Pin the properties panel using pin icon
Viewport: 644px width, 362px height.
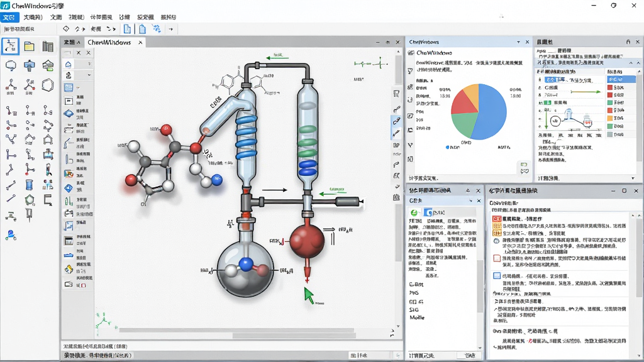628,42
